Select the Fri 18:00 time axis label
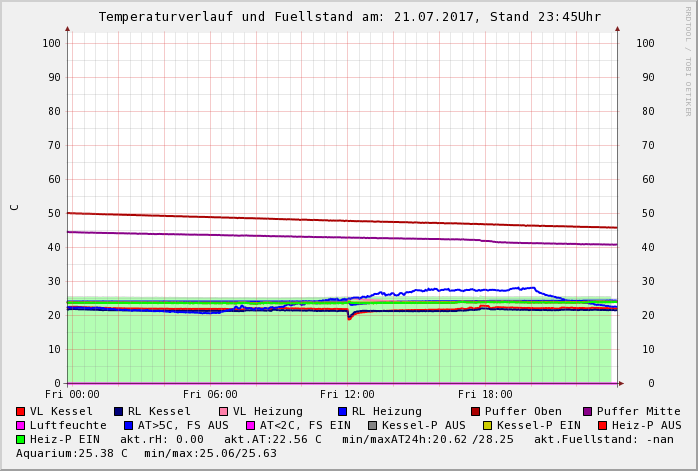 pyautogui.click(x=485, y=395)
